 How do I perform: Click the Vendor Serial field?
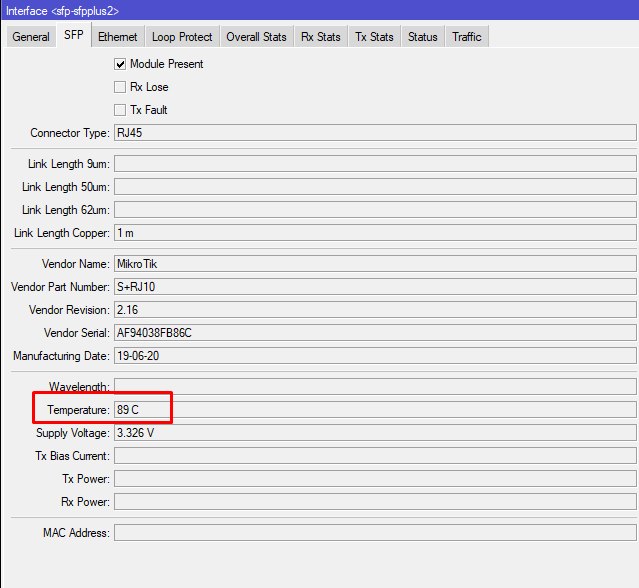[x=375, y=333]
